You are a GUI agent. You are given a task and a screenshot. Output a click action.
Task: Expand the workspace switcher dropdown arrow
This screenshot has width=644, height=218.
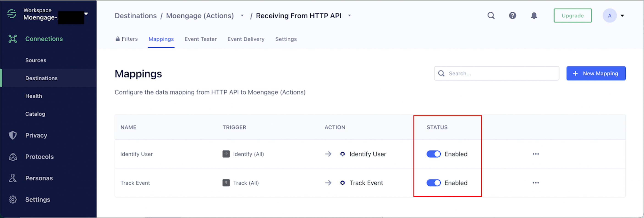[x=86, y=14]
